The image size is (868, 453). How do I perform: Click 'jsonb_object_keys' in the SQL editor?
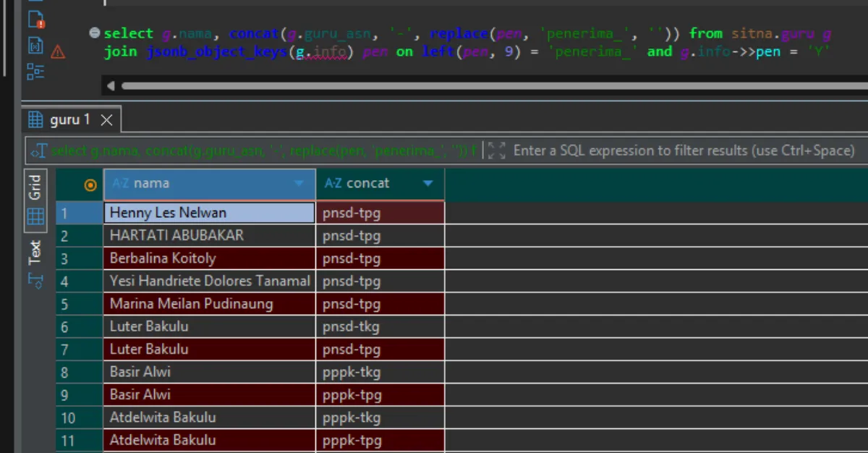pyautogui.click(x=217, y=51)
